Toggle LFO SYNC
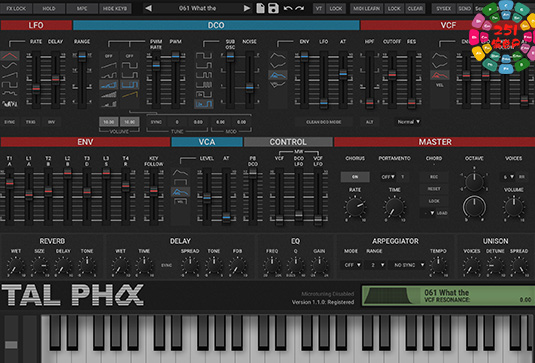 coord(10,122)
